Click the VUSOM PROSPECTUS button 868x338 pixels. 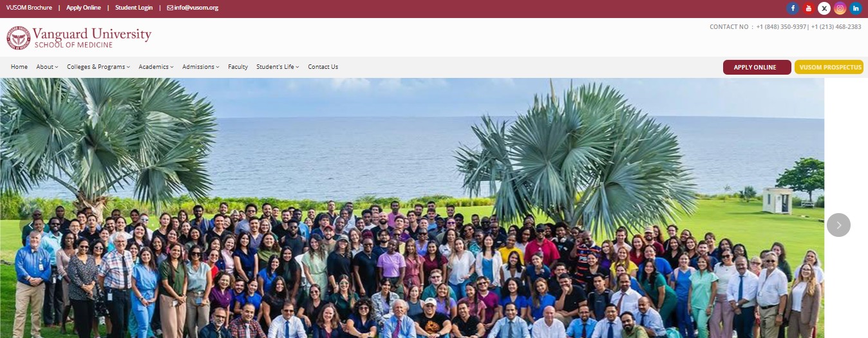[x=829, y=67]
